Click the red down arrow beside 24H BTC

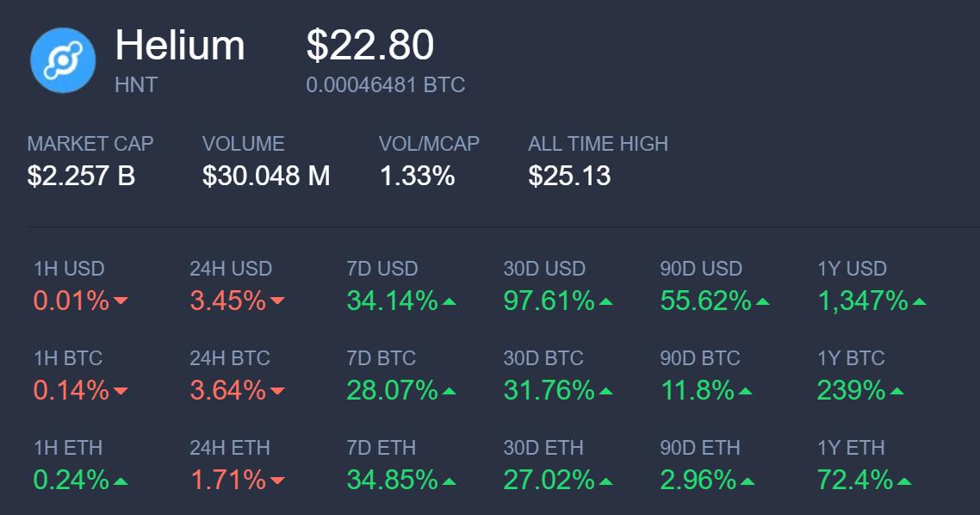277,391
